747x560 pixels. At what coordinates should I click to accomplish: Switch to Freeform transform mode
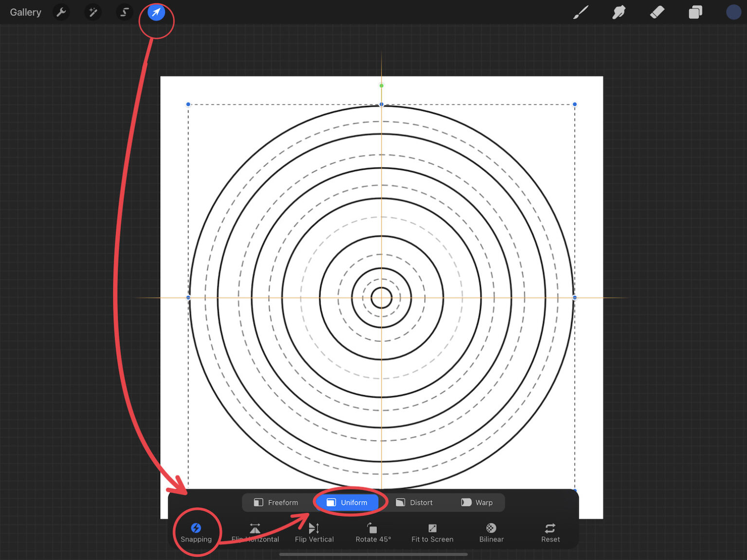click(x=276, y=502)
